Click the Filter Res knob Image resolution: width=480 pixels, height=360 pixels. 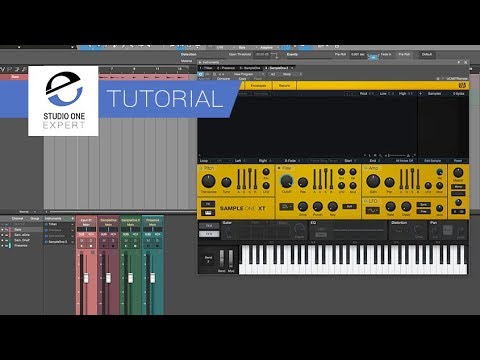tap(303, 182)
